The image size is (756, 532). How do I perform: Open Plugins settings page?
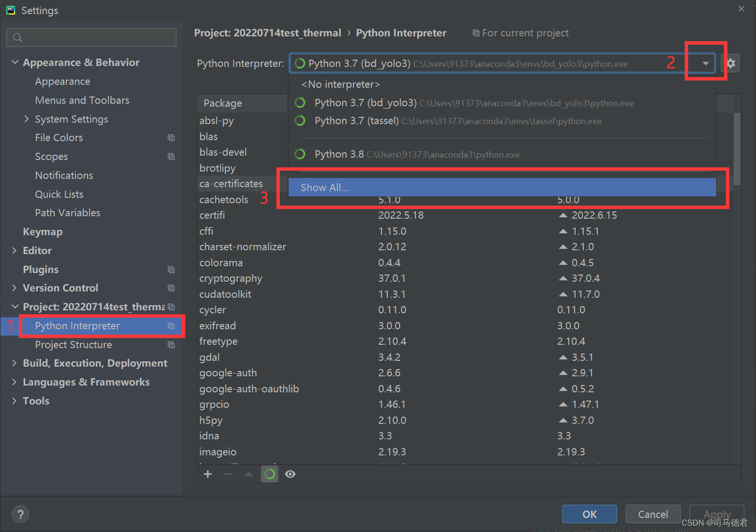[41, 270]
